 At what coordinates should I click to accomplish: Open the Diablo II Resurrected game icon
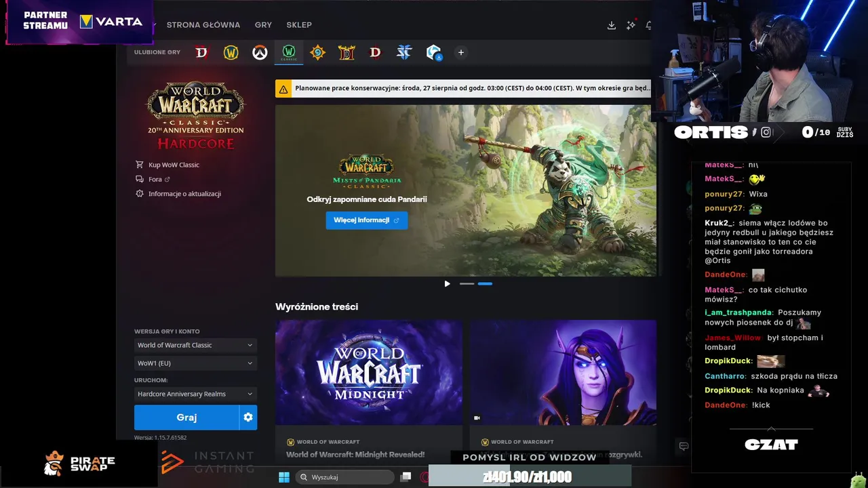click(x=347, y=52)
